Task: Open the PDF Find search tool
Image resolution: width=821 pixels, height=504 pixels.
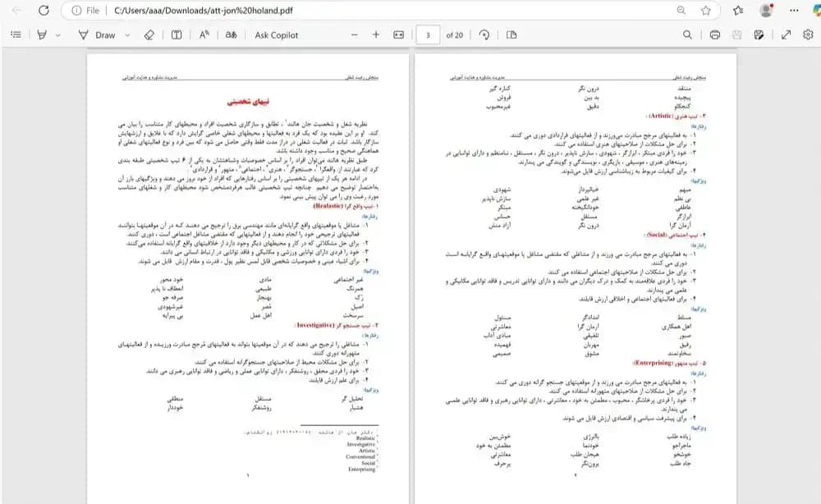Action: pyautogui.click(x=687, y=35)
